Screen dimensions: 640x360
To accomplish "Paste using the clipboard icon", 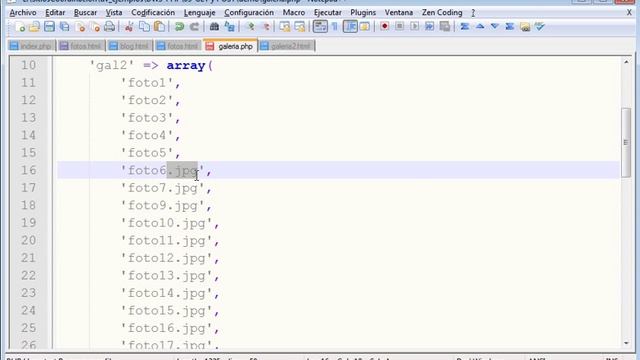I will click(x=160, y=27).
